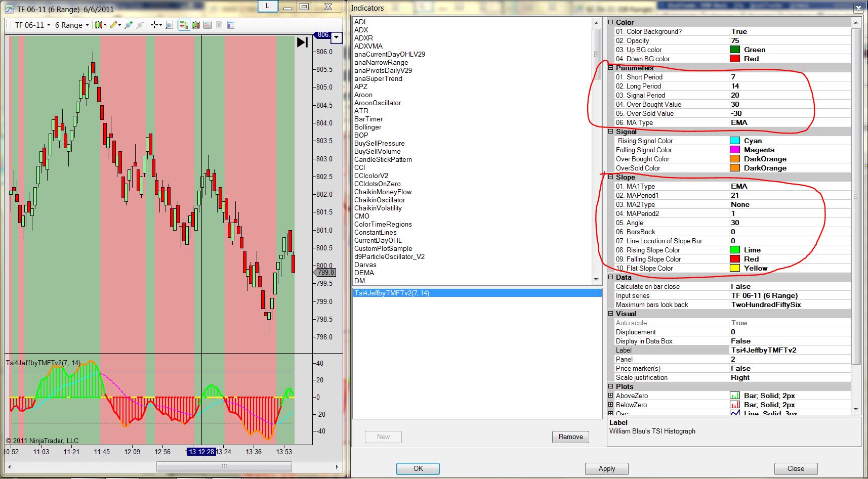Jump to latest bar with skip arrow

click(x=302, y=42)
